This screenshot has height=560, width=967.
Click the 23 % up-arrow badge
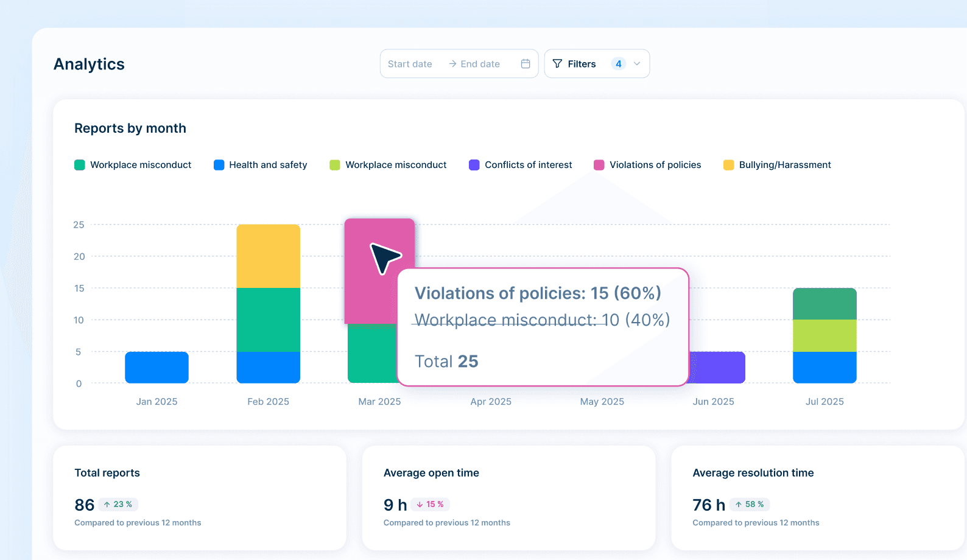(118, 505)
